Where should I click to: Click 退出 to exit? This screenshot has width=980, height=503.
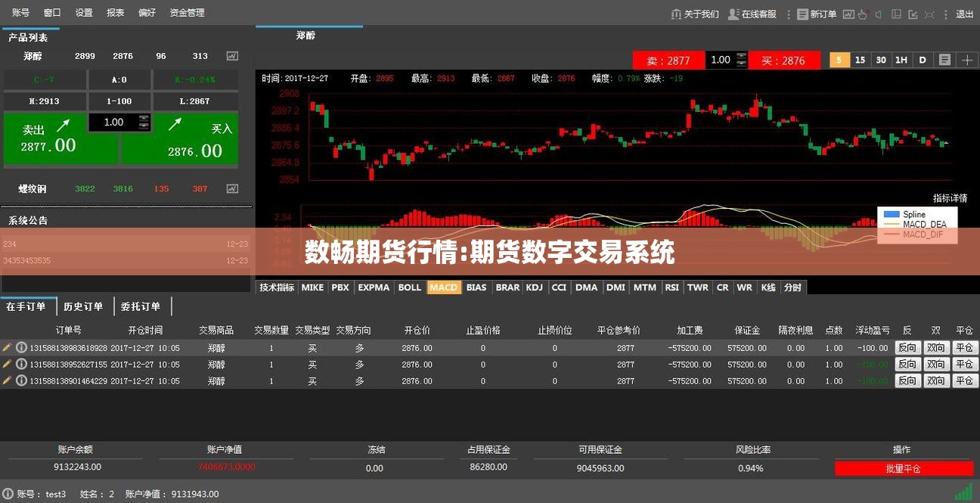[965, 14]
